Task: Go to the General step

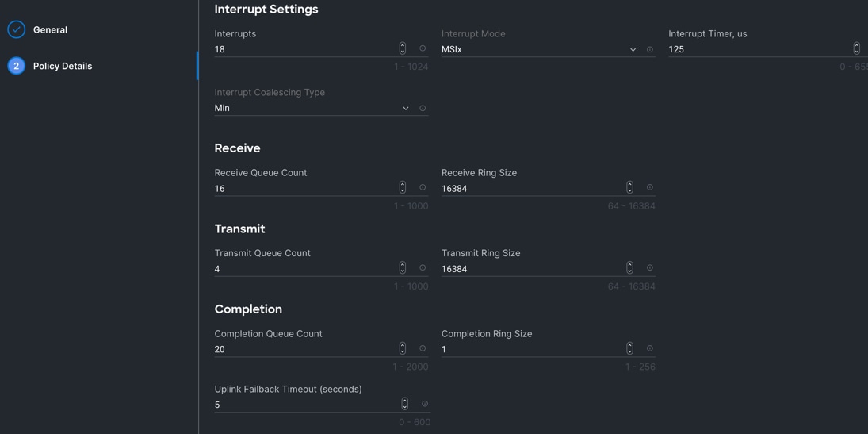Action: [49, 30]
